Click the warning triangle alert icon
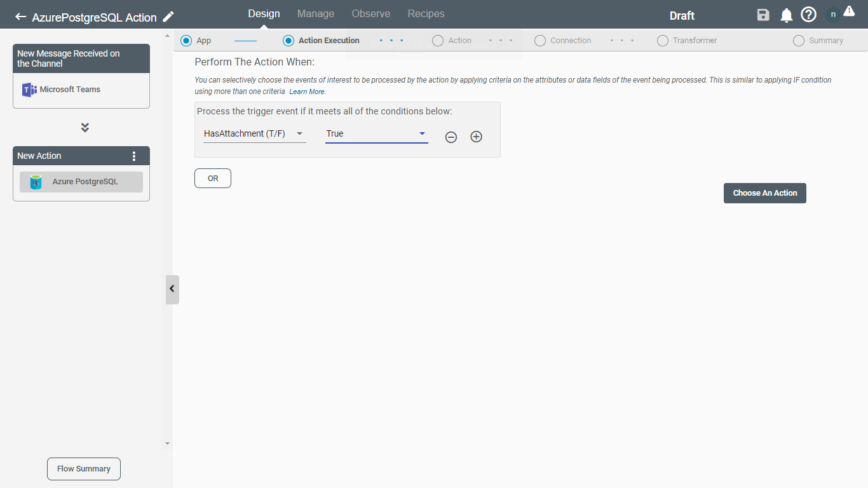The image size is (868, 488). (x=849, y=11)
